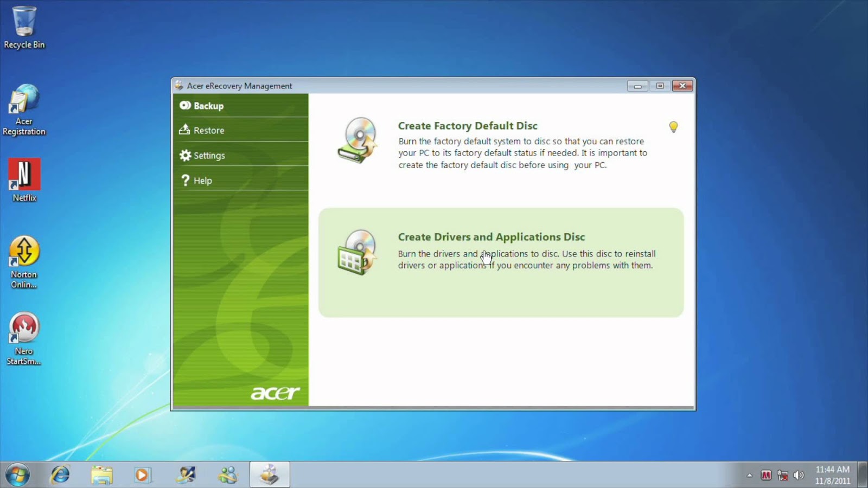Click the yellow lightbulb tip icon
This screenshot has width=868, height=488.
click(673, 127)
